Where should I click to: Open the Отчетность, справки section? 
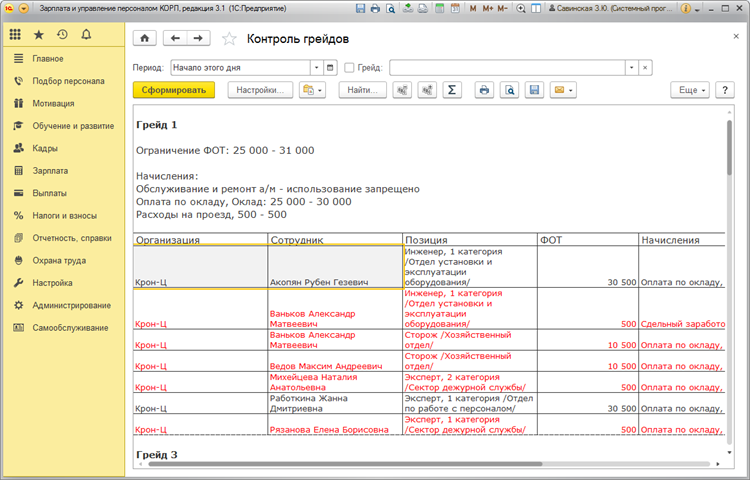(64, 238)
